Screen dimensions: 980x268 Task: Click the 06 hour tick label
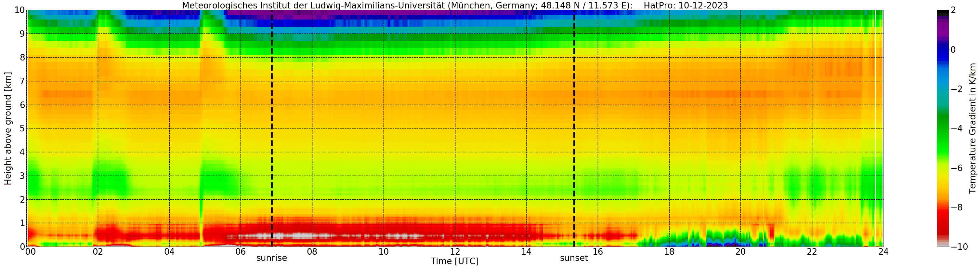click(241, 252)
